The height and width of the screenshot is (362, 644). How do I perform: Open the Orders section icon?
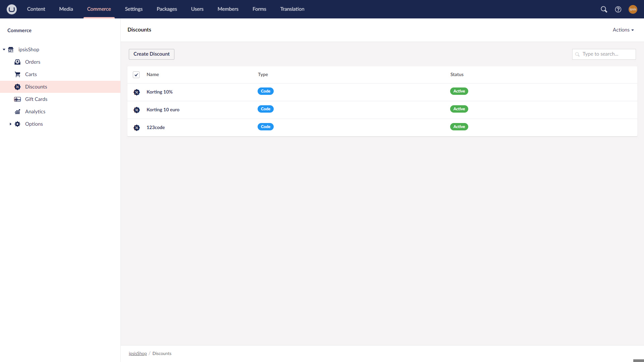pyautogui.click(x=17, y=62)
